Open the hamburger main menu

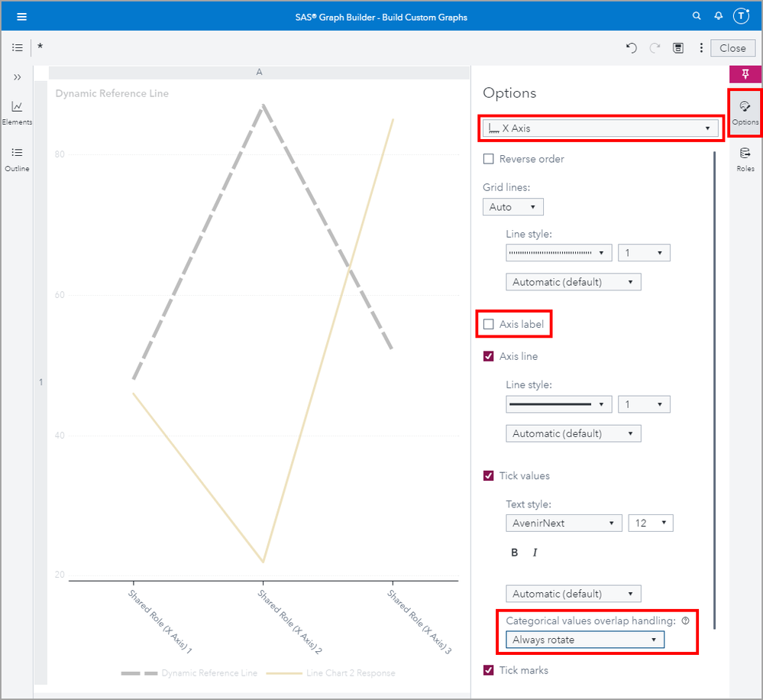(x=21, y=17)
